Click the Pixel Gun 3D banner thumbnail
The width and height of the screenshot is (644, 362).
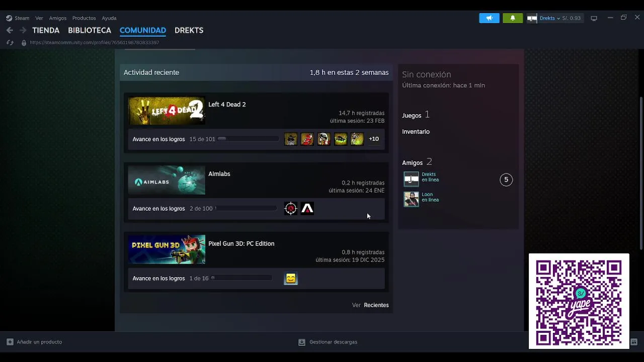[167, 249]
